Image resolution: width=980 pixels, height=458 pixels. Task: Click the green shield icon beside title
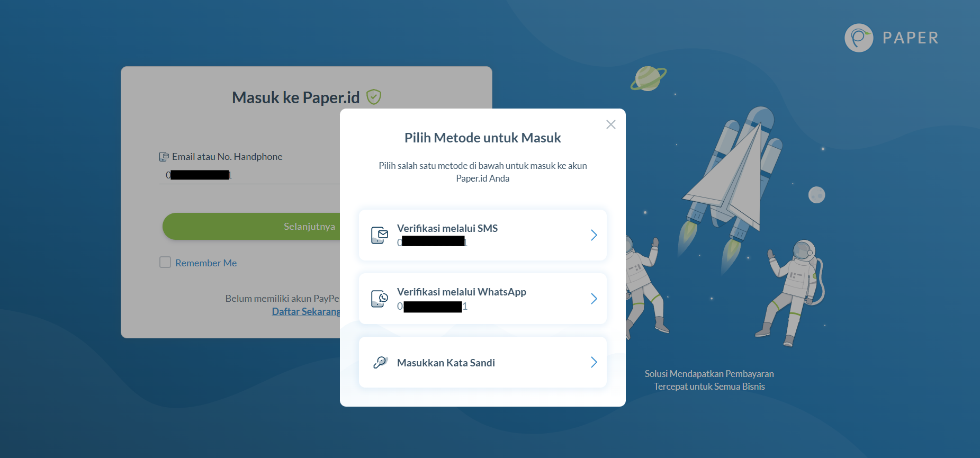tap(374, 97)
